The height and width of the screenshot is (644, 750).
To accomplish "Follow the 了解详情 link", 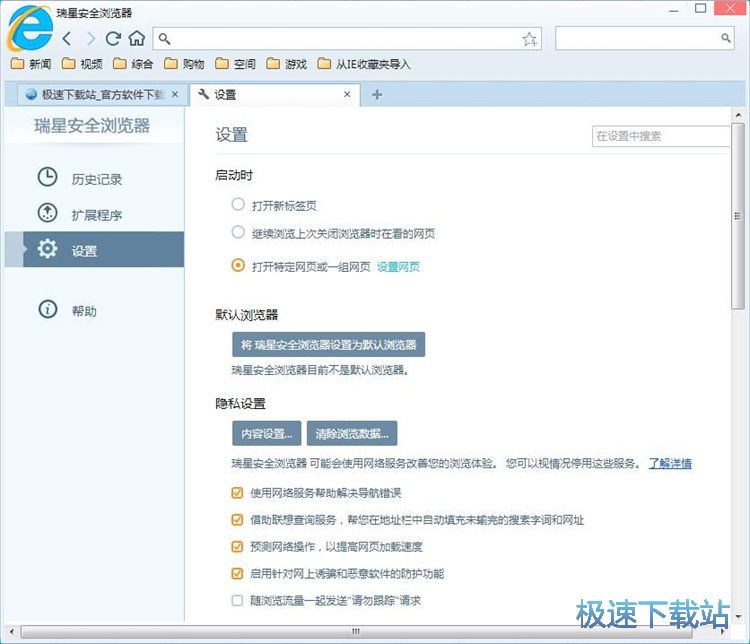I will pyautogui.click(x=670, y=463).
